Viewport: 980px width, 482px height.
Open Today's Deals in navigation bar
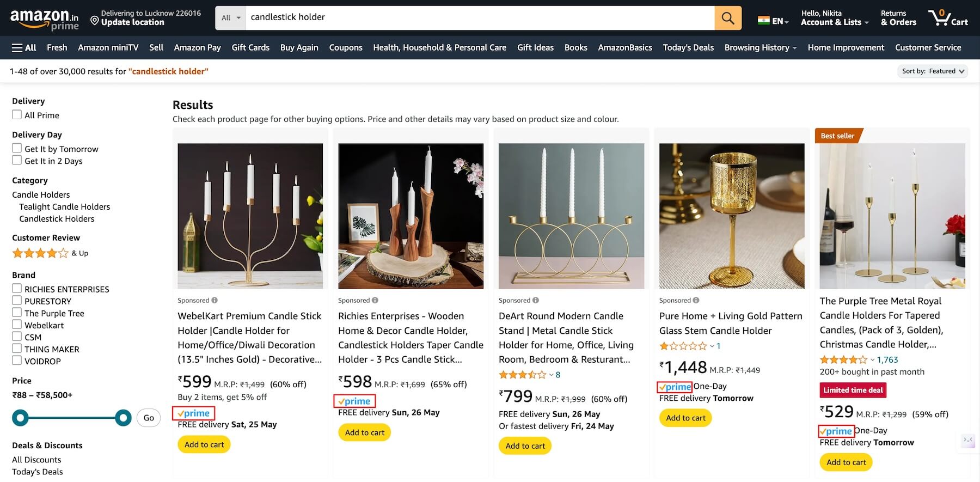point(688,48)
